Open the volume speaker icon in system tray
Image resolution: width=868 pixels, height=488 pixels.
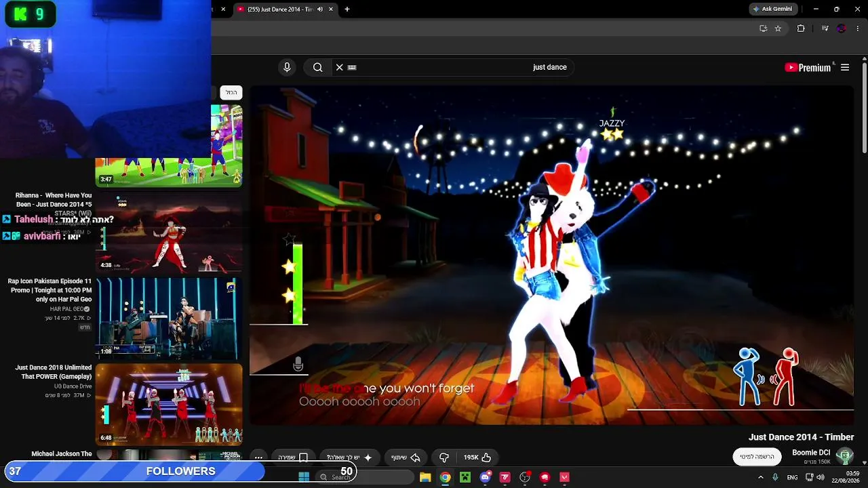821,477
